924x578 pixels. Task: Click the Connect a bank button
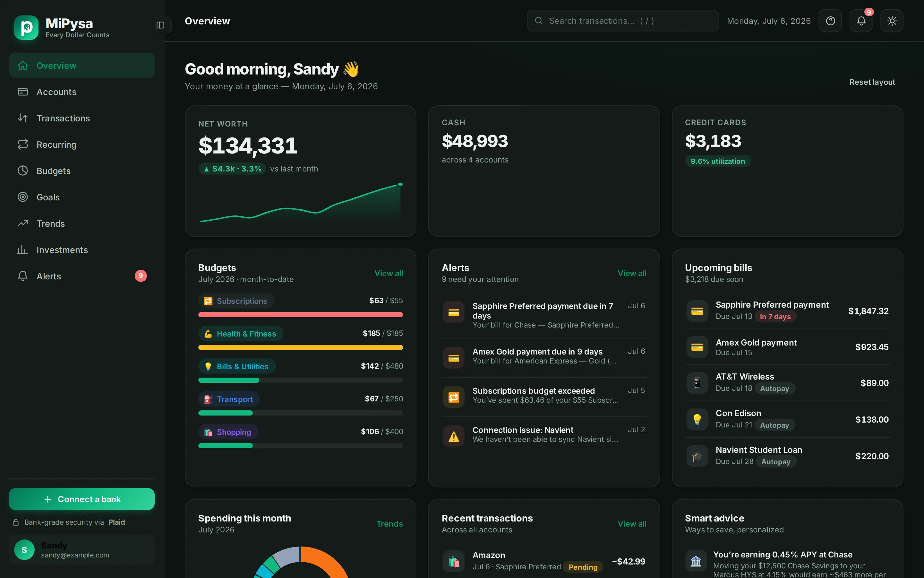click(82, 499)
